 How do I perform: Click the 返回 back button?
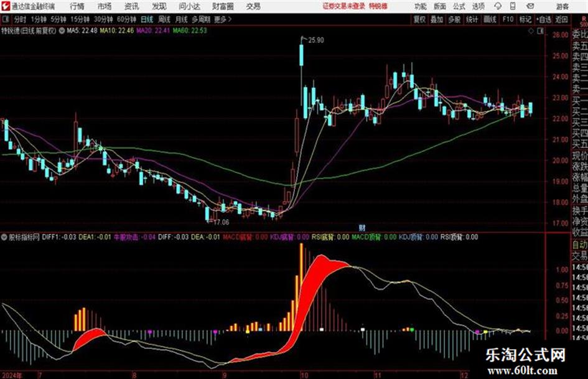(x=561, y=19)
